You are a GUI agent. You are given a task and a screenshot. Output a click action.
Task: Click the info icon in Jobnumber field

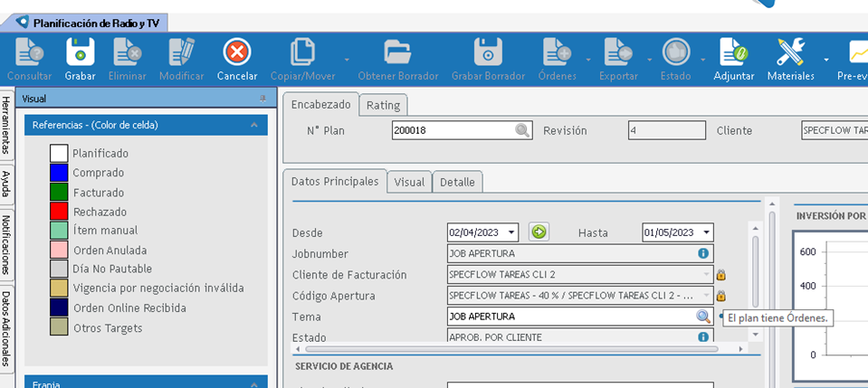(702, 253)
